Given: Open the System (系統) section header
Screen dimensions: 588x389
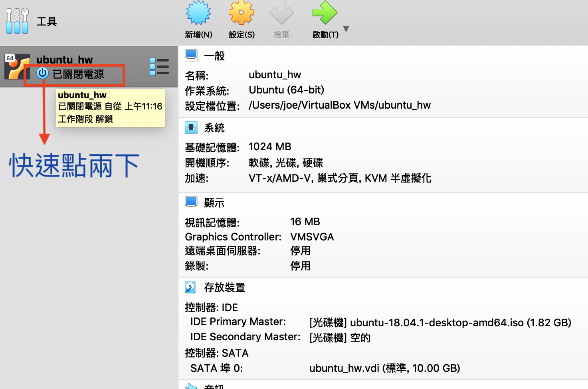Looking at the screenshot, I should click(214, 128).
